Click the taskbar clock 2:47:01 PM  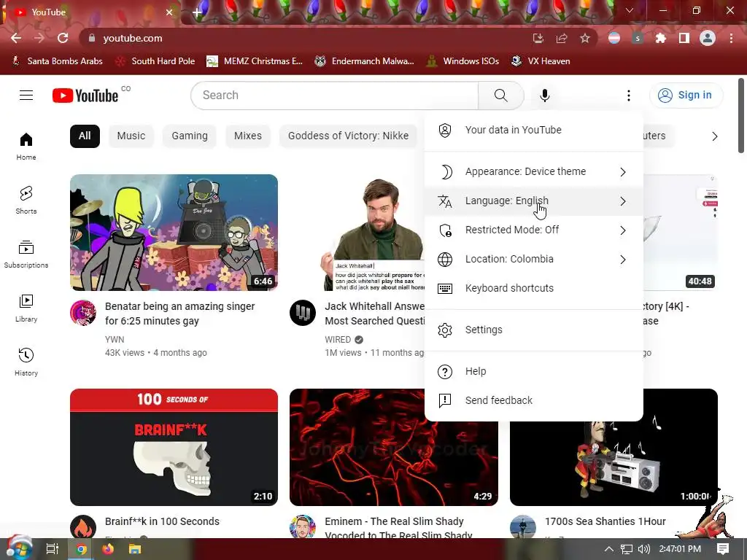point(681,549)
